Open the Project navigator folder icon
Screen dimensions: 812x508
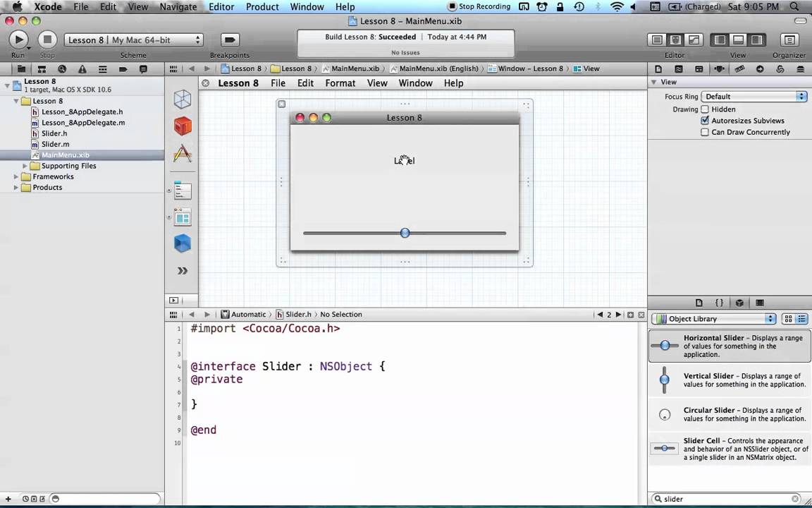tap(21, 69)
